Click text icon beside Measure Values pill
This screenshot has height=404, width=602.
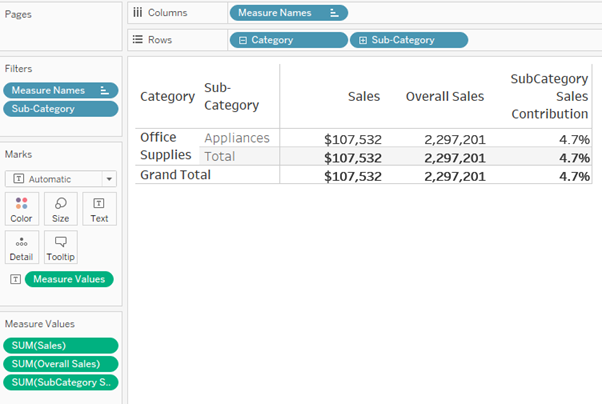coord(15,279)
